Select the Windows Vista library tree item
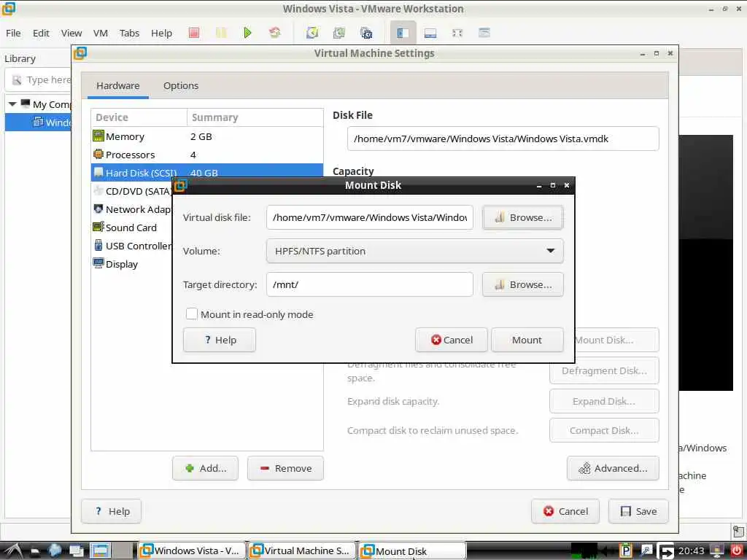This screenshot has width=747, height=560. point(38,122)
